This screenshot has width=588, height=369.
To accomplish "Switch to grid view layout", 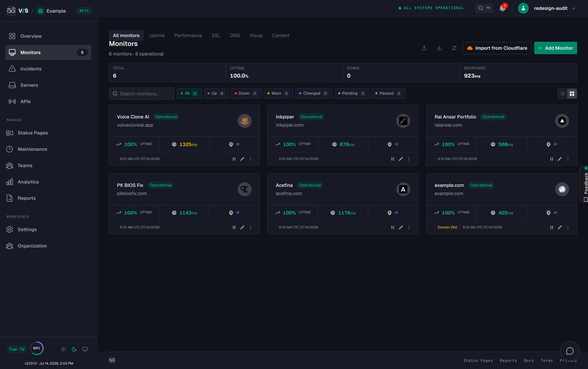I will click(572, 94).
